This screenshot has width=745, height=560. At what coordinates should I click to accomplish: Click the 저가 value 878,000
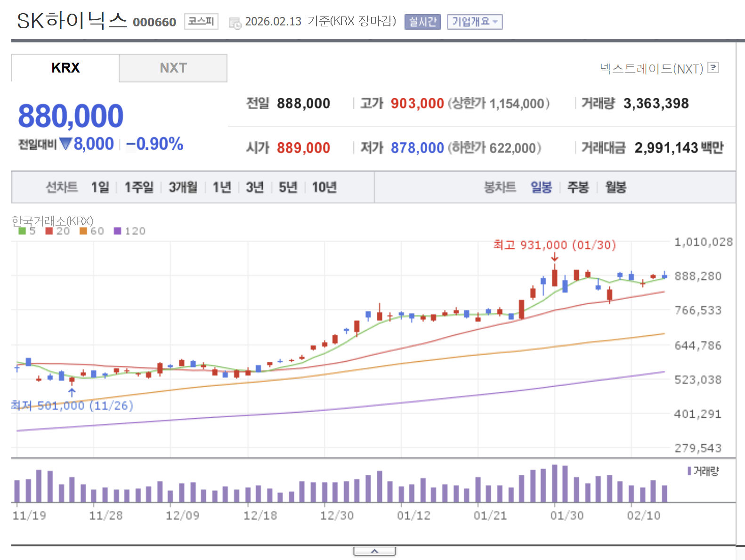417,148
